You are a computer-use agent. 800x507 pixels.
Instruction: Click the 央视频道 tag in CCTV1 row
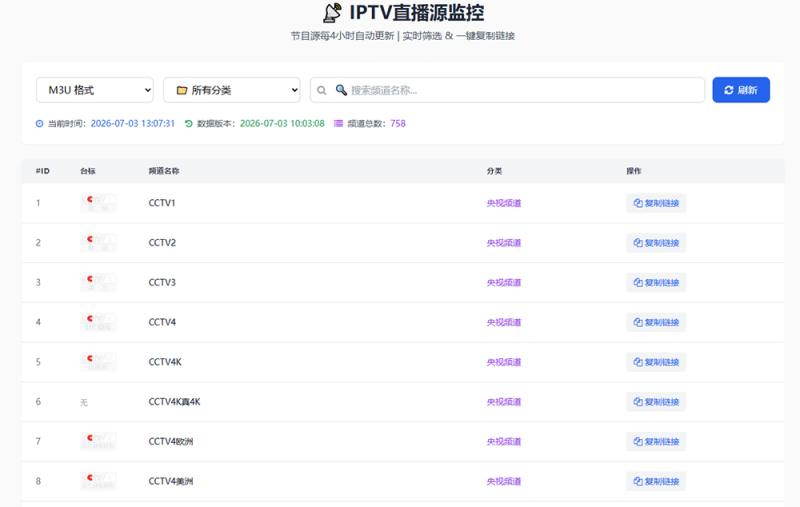504,203
